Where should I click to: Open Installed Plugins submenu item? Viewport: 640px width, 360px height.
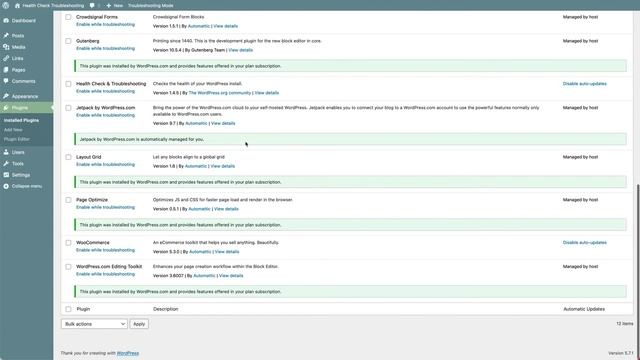tap(21, 120)
